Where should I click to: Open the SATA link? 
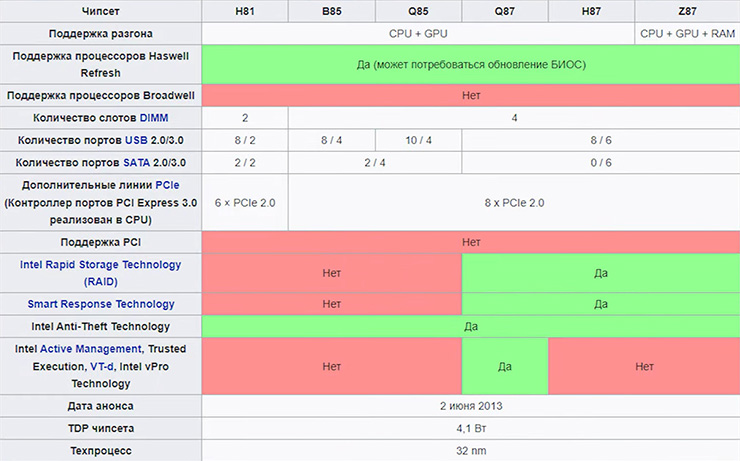tap(136, 163)
